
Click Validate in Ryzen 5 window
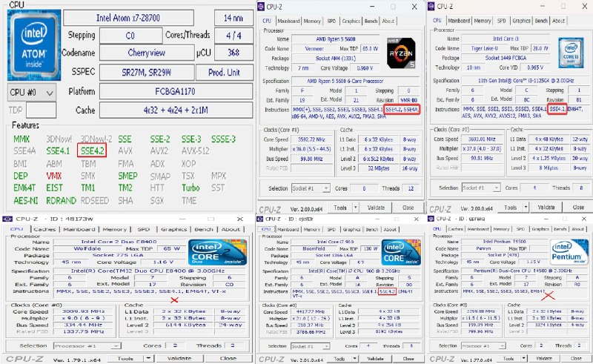376,208
